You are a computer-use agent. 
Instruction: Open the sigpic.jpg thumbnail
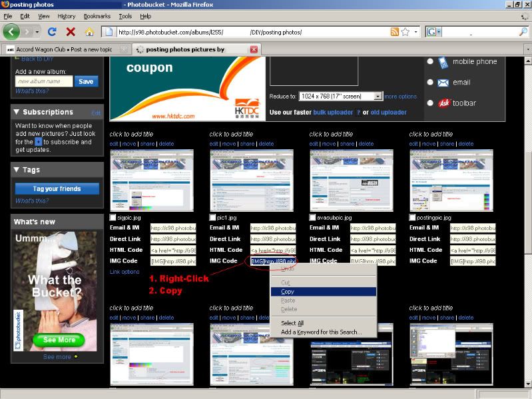coord(152,180)
